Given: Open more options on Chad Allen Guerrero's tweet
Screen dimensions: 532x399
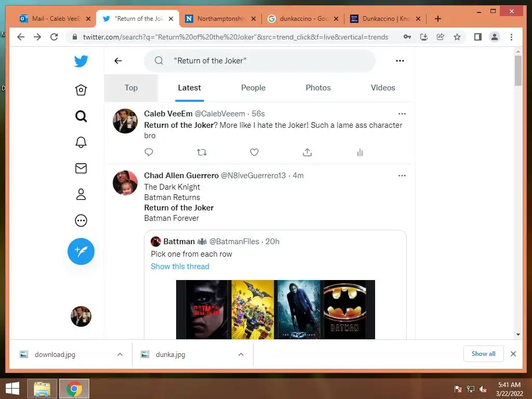Looking at the screenshot, I should (402, 176).
